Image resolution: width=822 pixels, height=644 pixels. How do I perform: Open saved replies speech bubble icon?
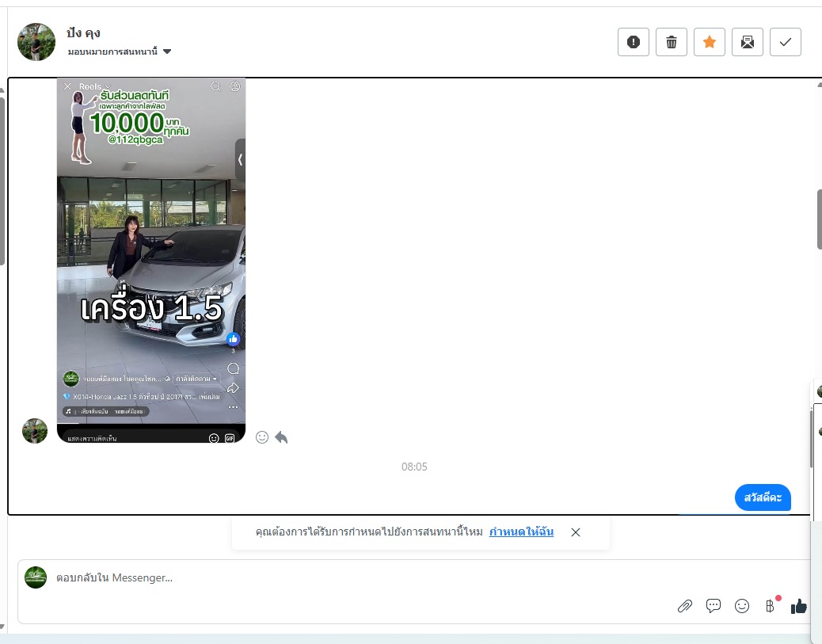[714, 606]
